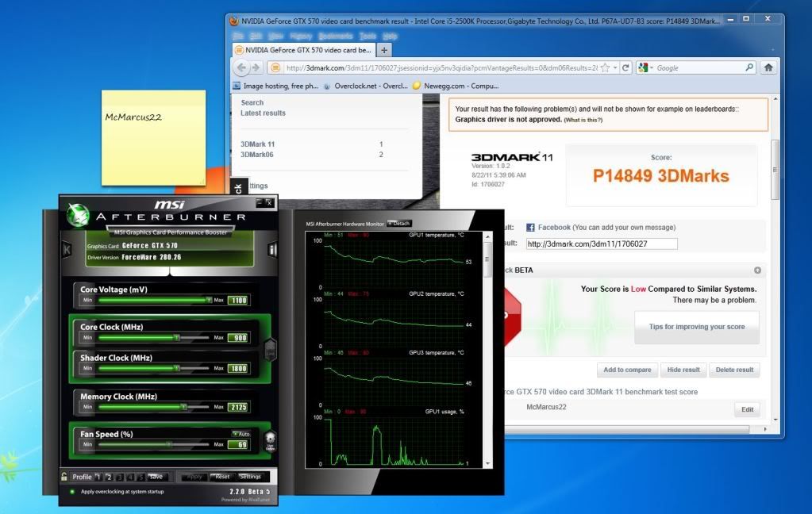Image resolution: width=812 pixels, height=514 pixels.
Task: Select Afterburner profile slot 1
Action: 98,477
